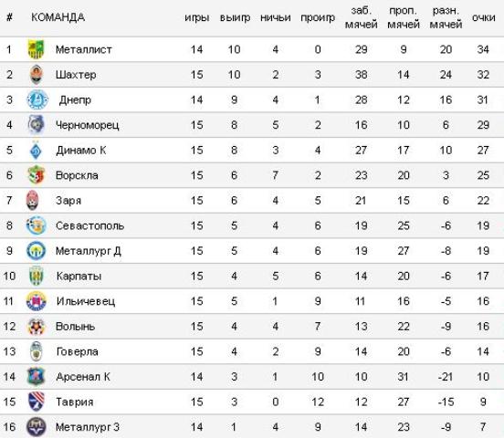This screenshot has width=504, height=438.
Task: Sort table by очки column header
Action: point(483,17)
